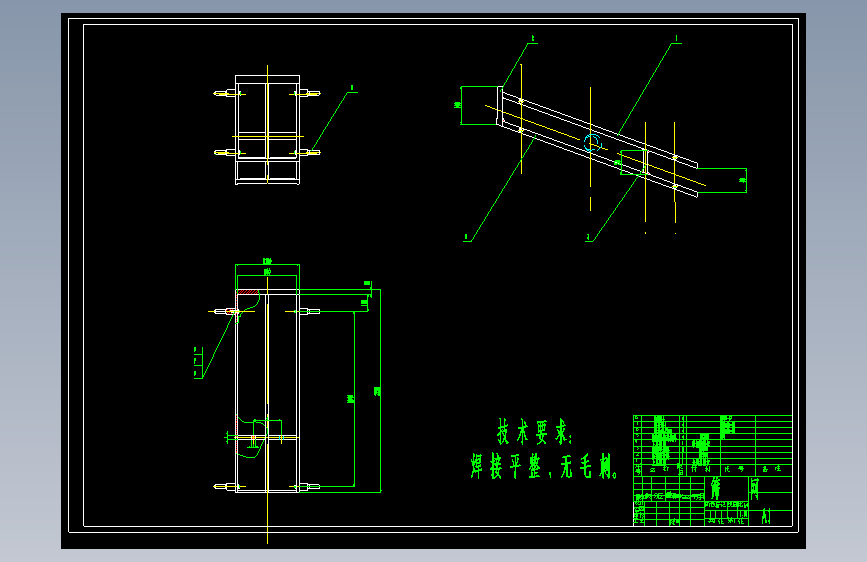Screen dimensions: 867x562
Task: Click the cyan circle on the inclined view
Action: (x=592, y=143)
